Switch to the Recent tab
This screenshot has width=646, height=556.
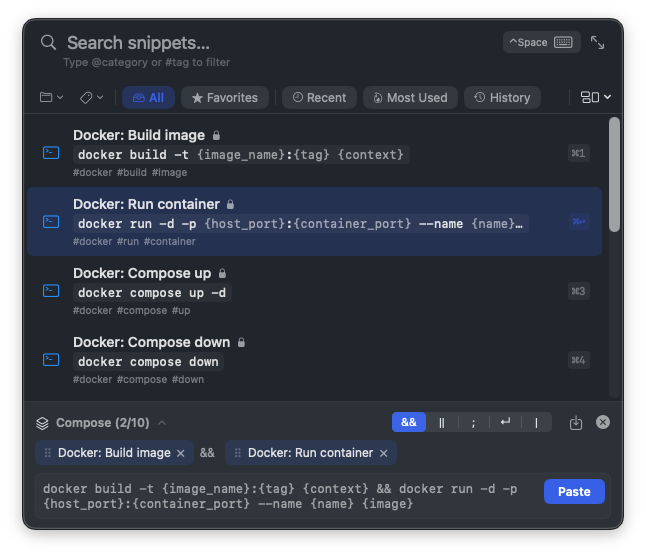tap(319, 98)
